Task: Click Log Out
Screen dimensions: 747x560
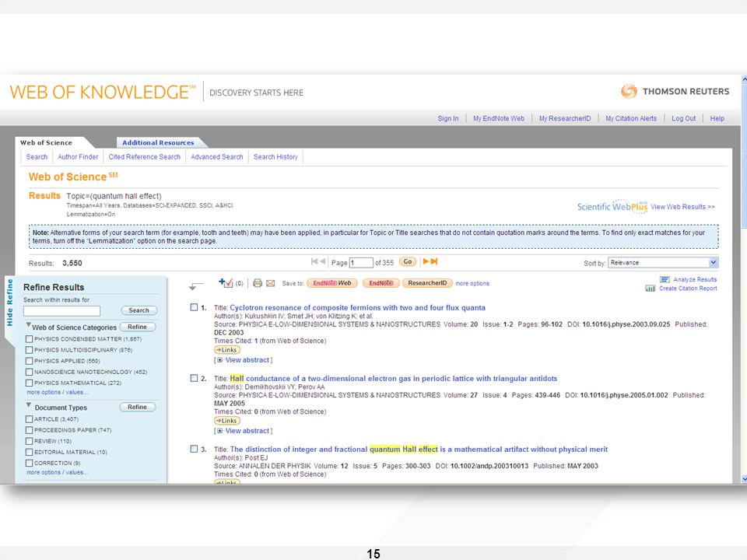Action: (684, 118)
